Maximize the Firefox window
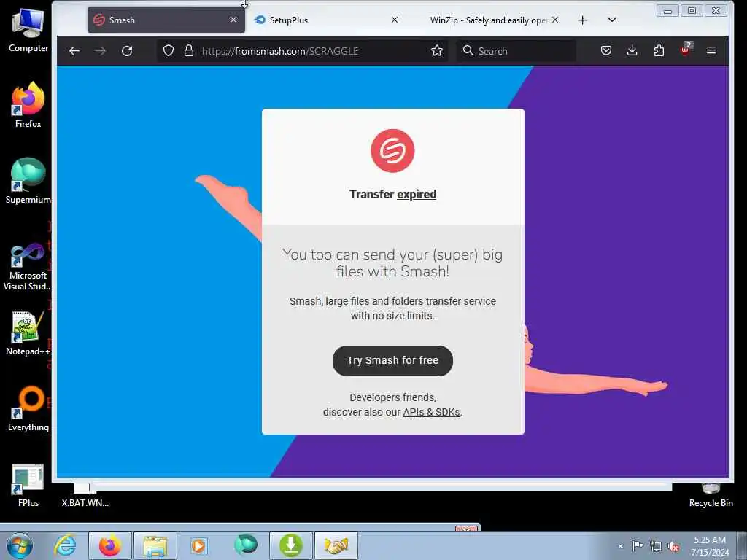The image size is (747, 560). [692, 10]
